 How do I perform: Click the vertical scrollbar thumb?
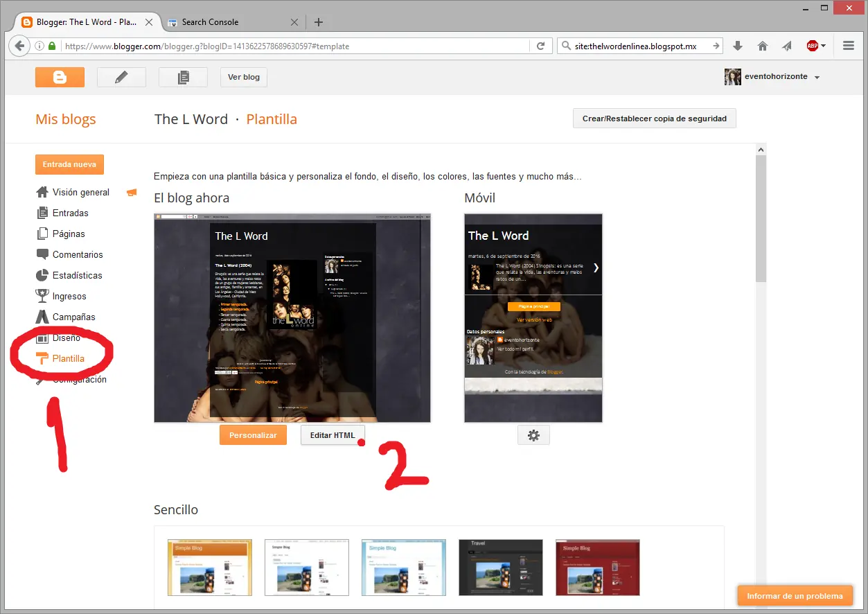(x=761, y=218)
